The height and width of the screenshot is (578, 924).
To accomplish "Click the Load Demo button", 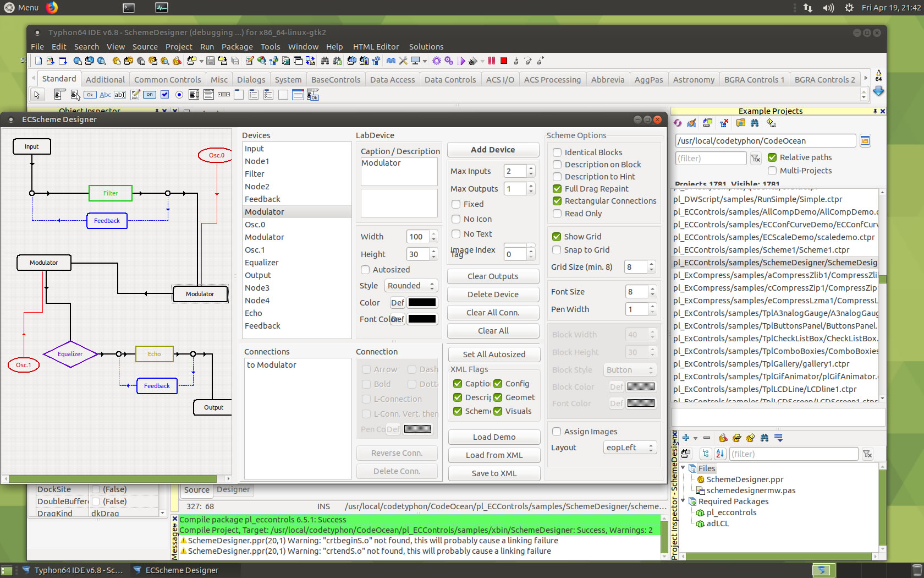I will 494,437.
